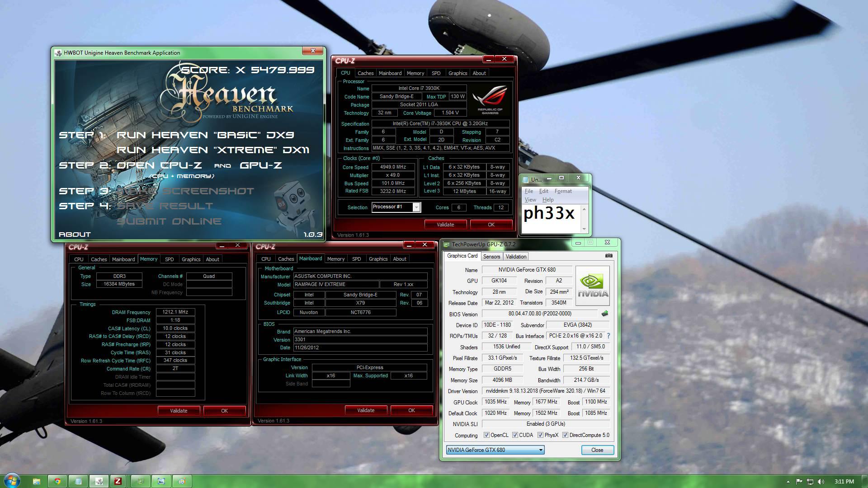Viewport: 868px width, 488px height.
Task: Open Caches tab in top CPU-Z window
Action: 365,73
